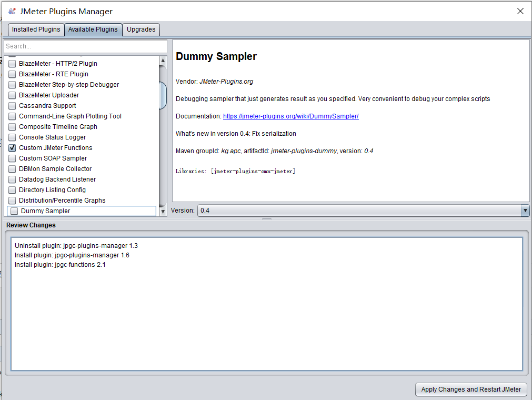Open the Upgrades tab
532x400 pixels.
coord(141,29)
